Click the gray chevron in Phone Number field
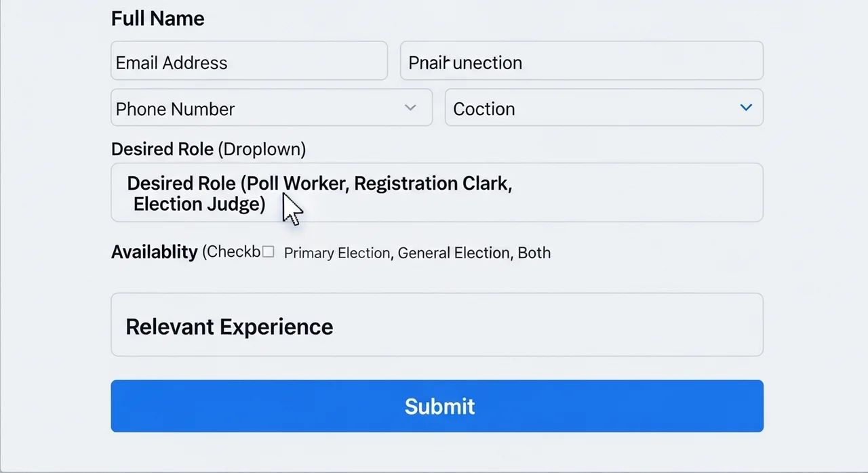Screen dimensions: 868x473 pos(410,108)
